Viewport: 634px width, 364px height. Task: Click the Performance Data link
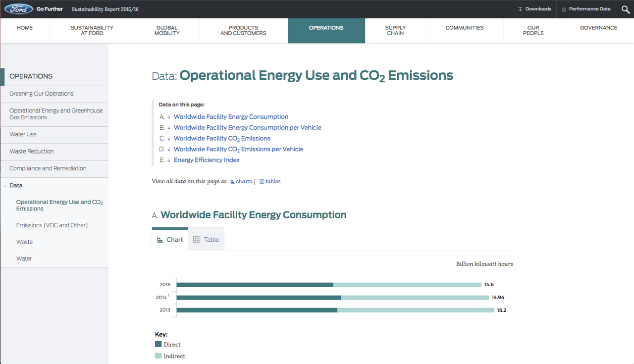tap(590, 9)
